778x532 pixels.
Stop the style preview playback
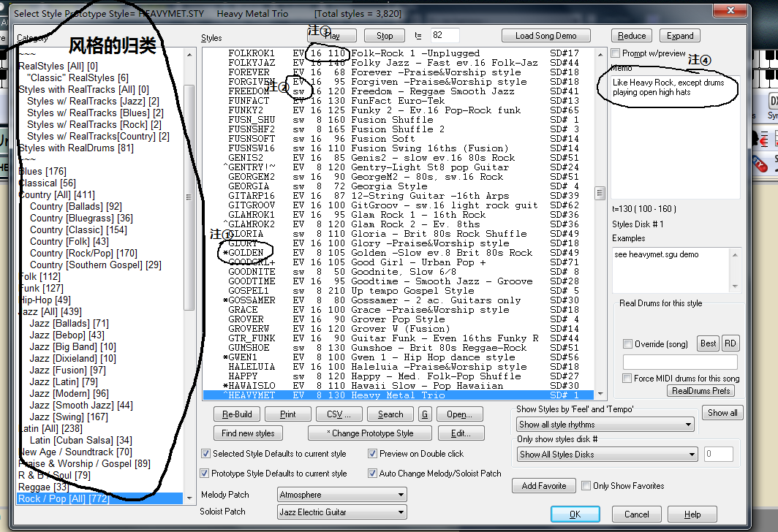point(385,36)
